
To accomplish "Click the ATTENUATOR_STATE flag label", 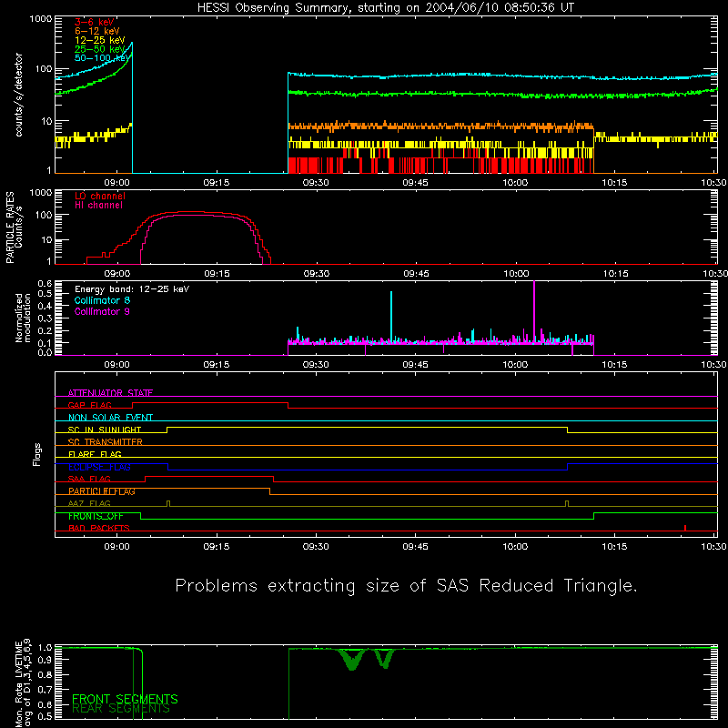I will coord(110,393).
